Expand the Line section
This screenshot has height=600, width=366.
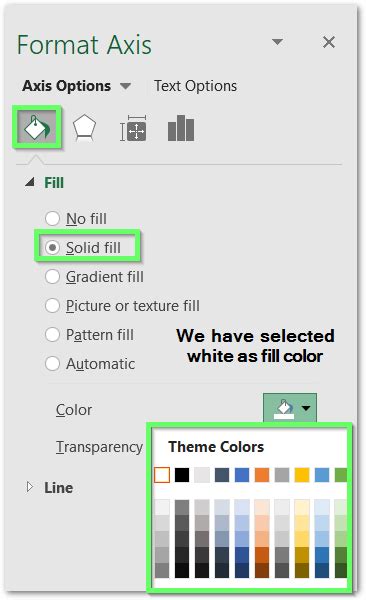click(29, 487)
